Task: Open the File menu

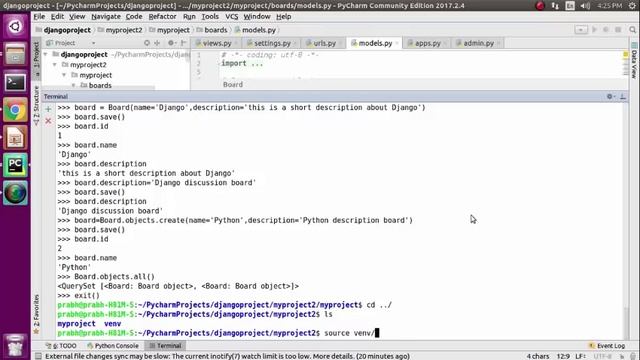Action: coord(39,17)
